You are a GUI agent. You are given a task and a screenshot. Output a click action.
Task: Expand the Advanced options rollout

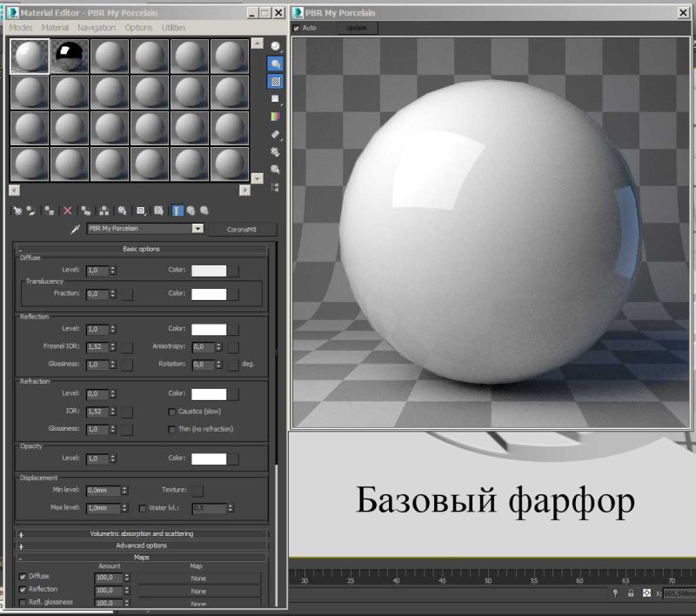(x=142, y=546)
